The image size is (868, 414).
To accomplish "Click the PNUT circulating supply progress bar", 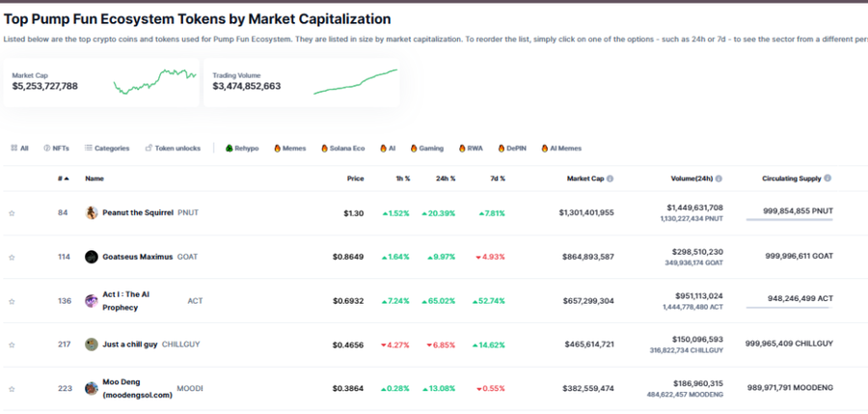I will tap(789, 221).
